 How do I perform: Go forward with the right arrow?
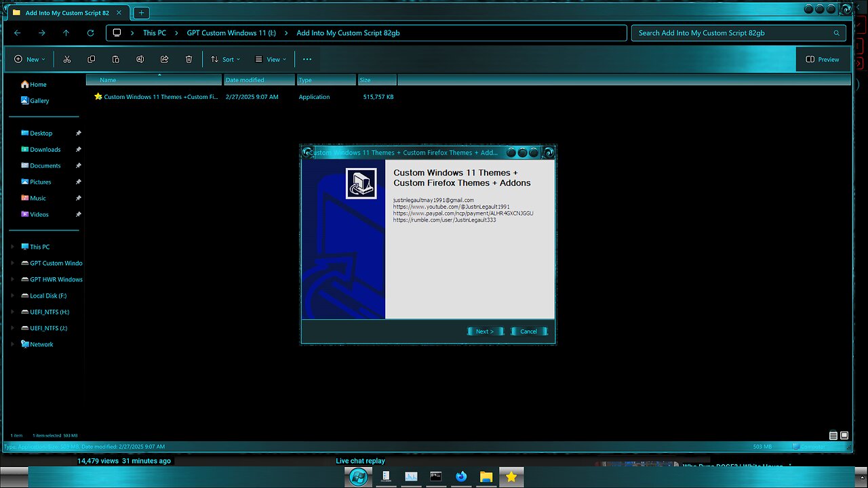[42, 33]
